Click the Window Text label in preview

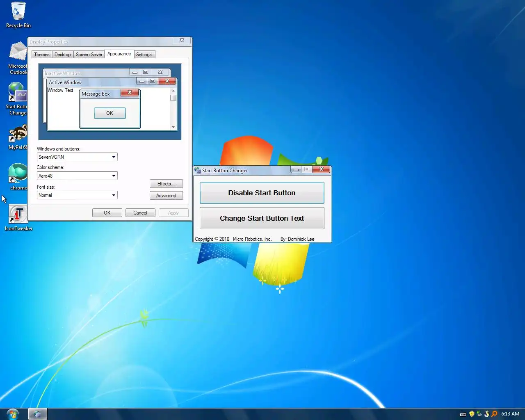[x=60, y=90]
